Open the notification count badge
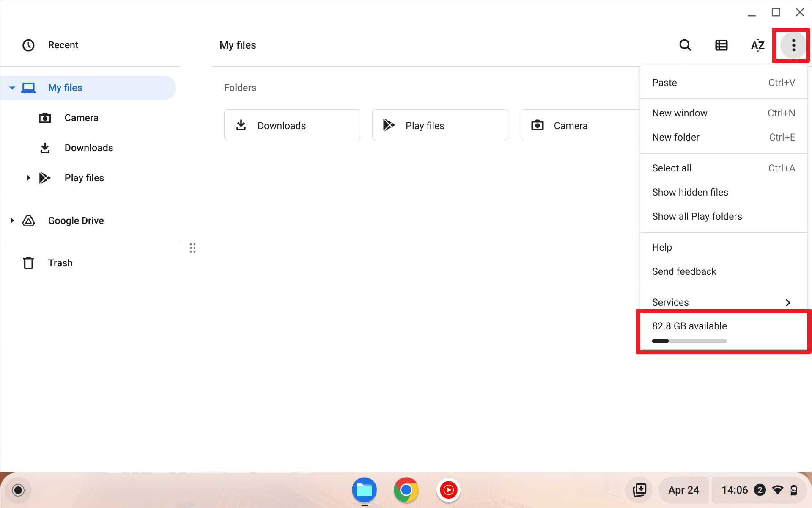The width and height of the screenshot is (812, 508). (x=760, y=490)
